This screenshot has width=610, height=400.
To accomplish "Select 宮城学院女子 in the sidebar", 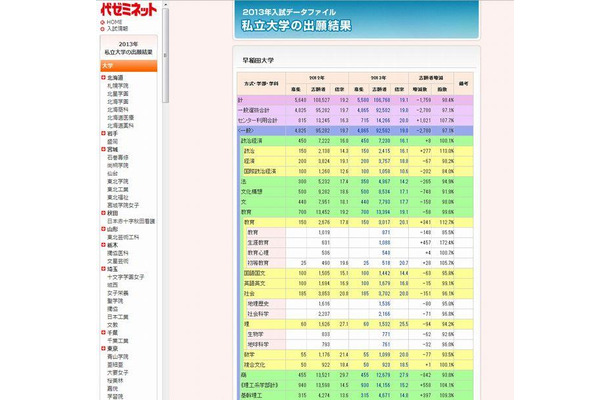I will coord(123,205).
